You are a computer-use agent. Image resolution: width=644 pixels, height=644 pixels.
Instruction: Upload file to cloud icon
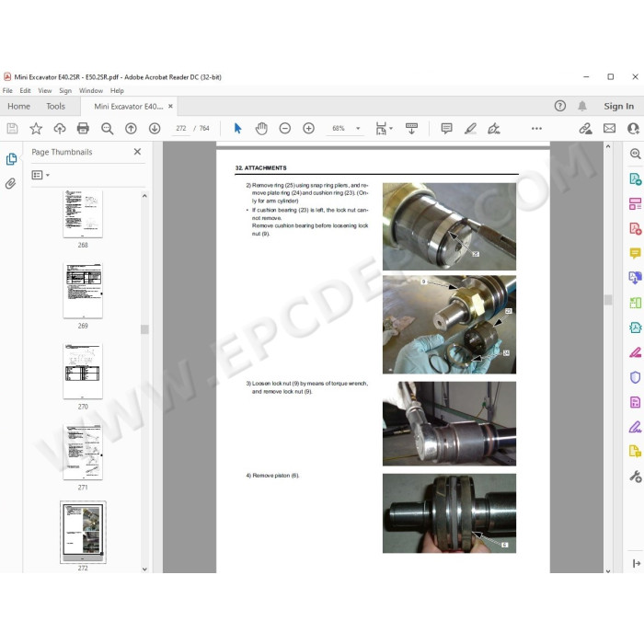60,129
